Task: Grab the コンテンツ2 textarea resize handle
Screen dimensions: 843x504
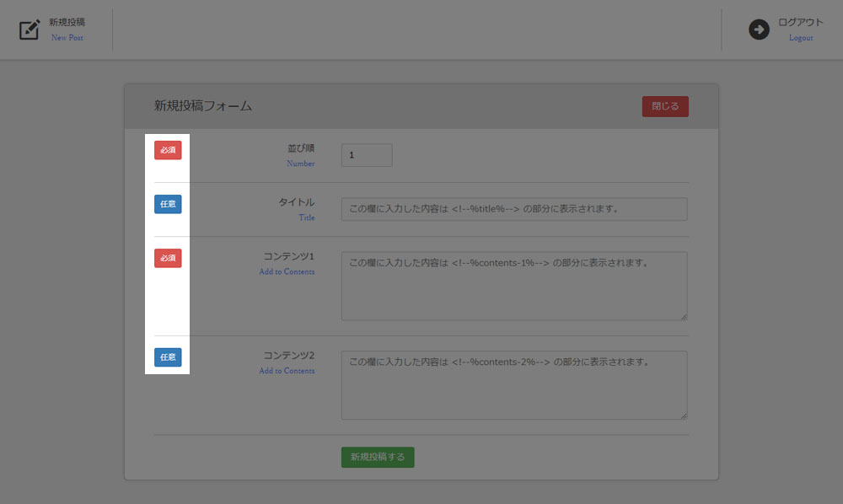Action: click(x=684, y=416)
